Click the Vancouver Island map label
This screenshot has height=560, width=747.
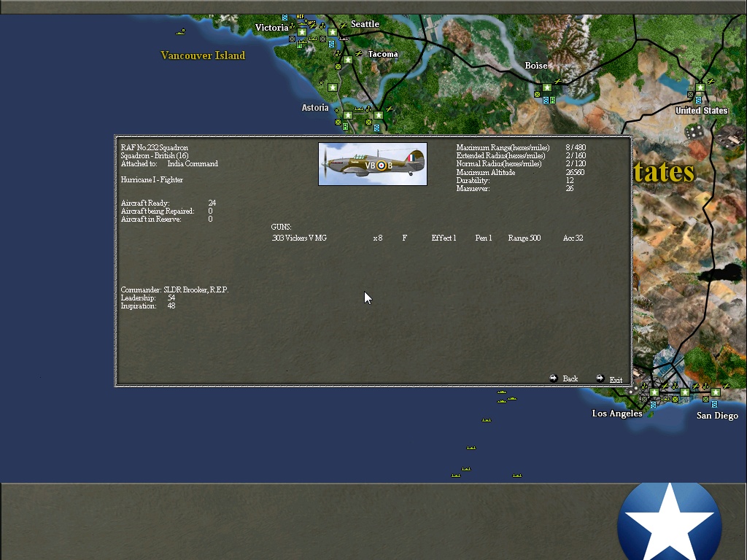[x=203, y=55]
